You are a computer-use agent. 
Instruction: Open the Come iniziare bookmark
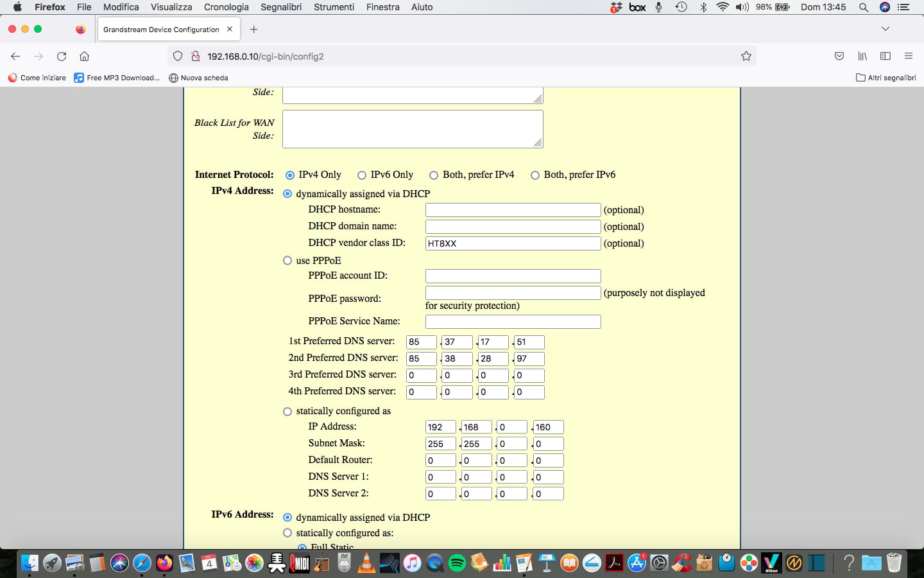click(37, 78)
